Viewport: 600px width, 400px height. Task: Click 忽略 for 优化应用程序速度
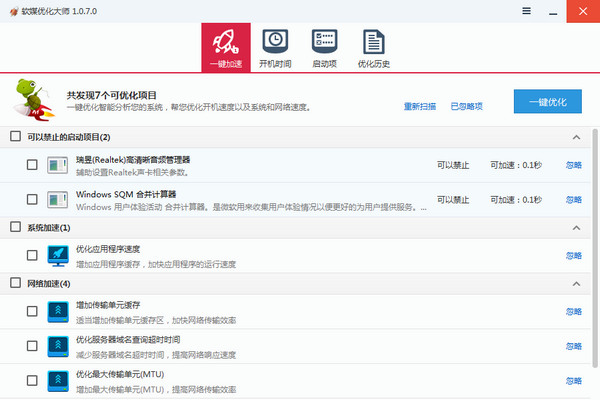[x=574, y=255]
